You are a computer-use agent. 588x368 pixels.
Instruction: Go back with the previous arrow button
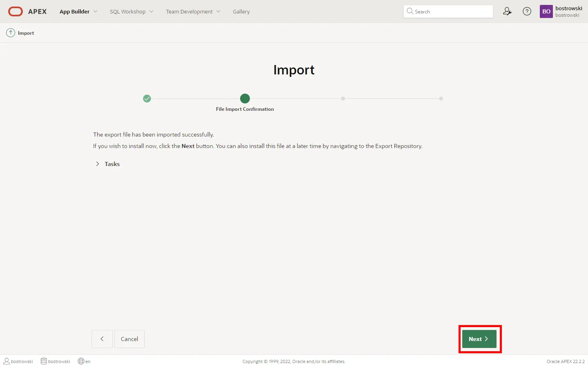coord(102,339)
